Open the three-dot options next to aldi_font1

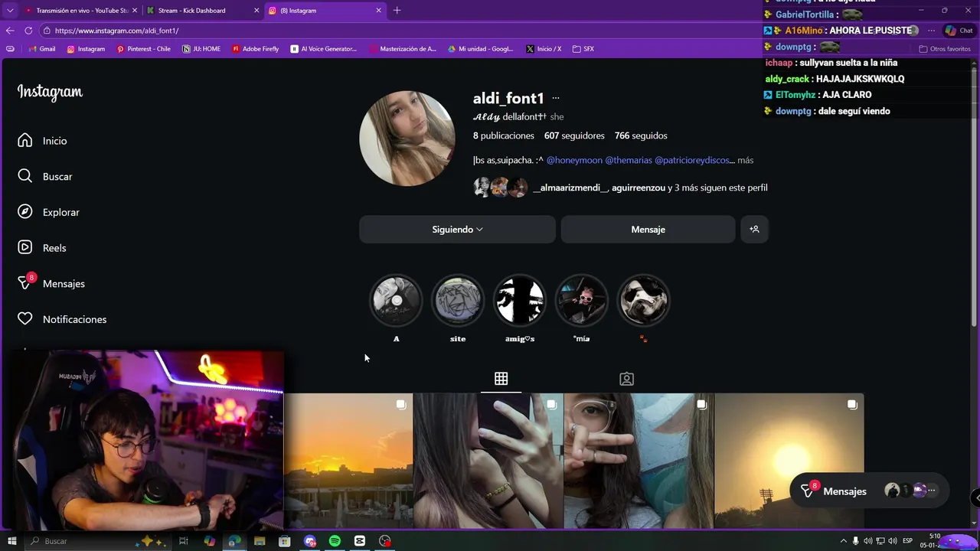click(x=556, y=98)
